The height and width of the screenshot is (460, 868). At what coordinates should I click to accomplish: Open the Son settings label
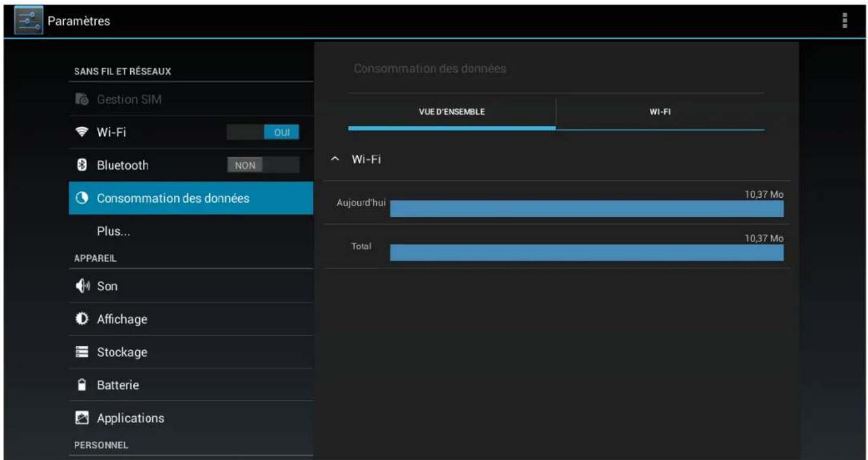pyautogui.click(x=108, y=286)
